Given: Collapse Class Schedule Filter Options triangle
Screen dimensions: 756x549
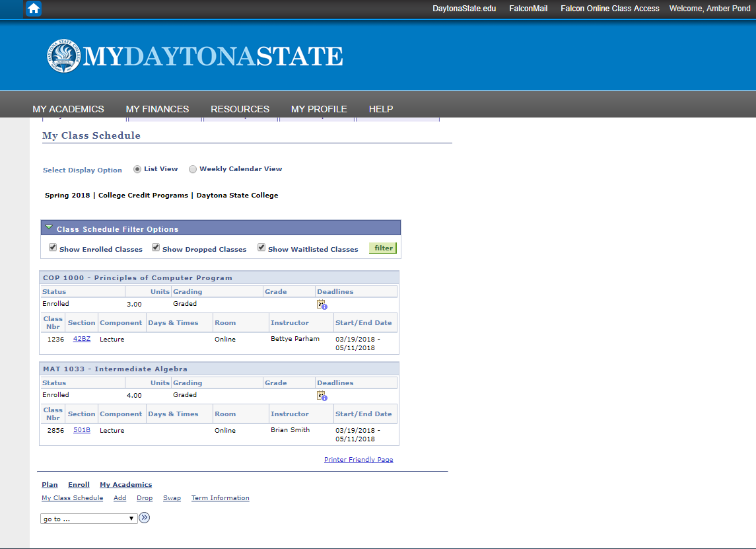Looking at the screenshot, I should coord(49,227).
